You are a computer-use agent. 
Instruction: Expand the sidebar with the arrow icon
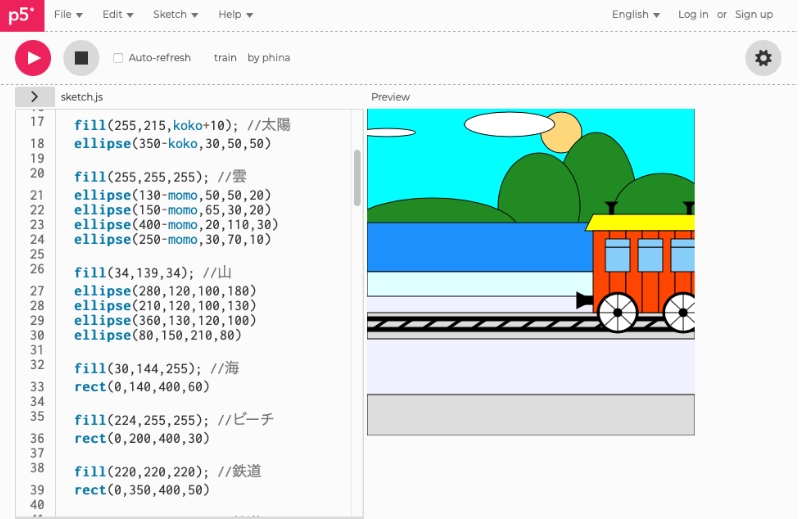pyautogui.click(x=34, y=97)
